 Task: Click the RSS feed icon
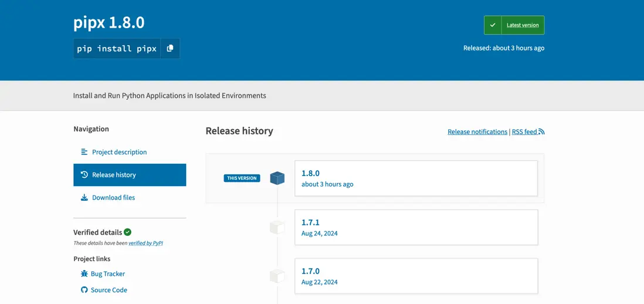click(x=541, y=132)
